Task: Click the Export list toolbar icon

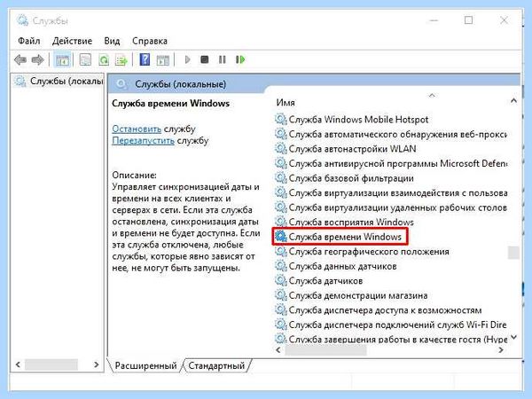Action: [121, 60]
